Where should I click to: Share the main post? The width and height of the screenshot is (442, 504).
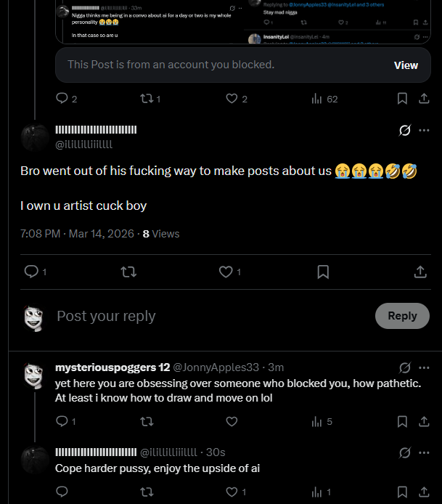(x=420, y=272)
